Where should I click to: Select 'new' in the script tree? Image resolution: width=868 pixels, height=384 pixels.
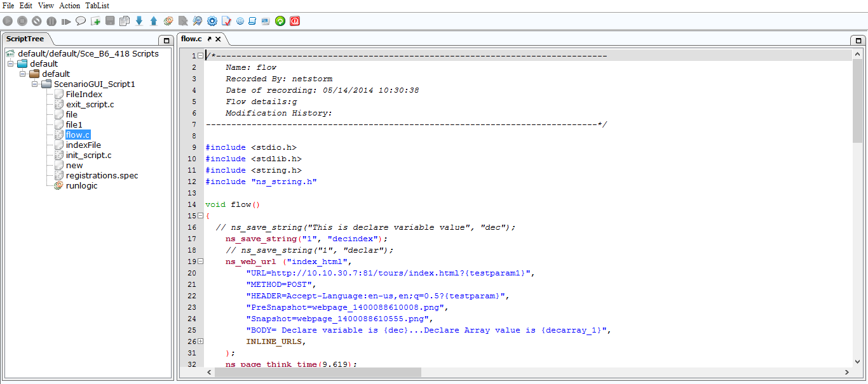[x=74, y=165]
